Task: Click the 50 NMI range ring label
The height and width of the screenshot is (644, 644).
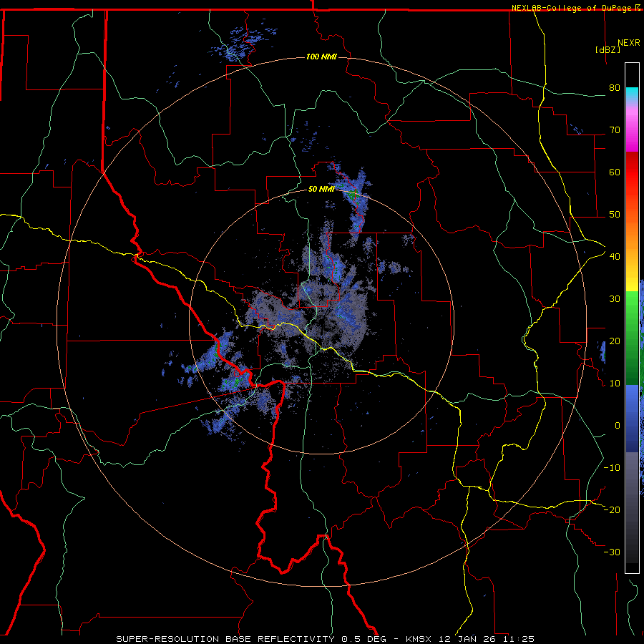Action: pyautogui.click(x=321, y=189)
